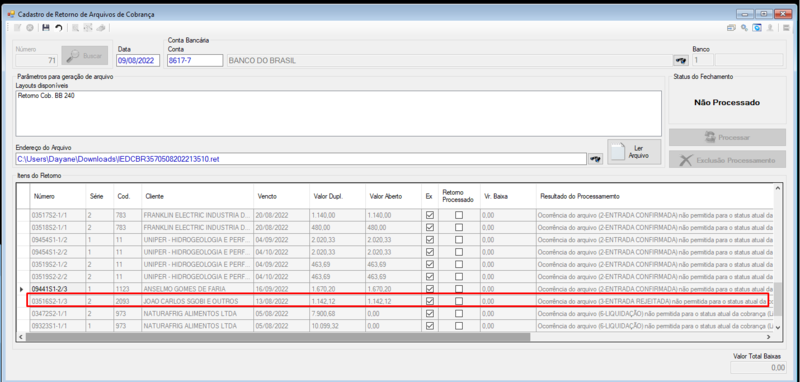
Task: Click the code cell '2093'
Action: pyautogui.click(x=128, y=301)
